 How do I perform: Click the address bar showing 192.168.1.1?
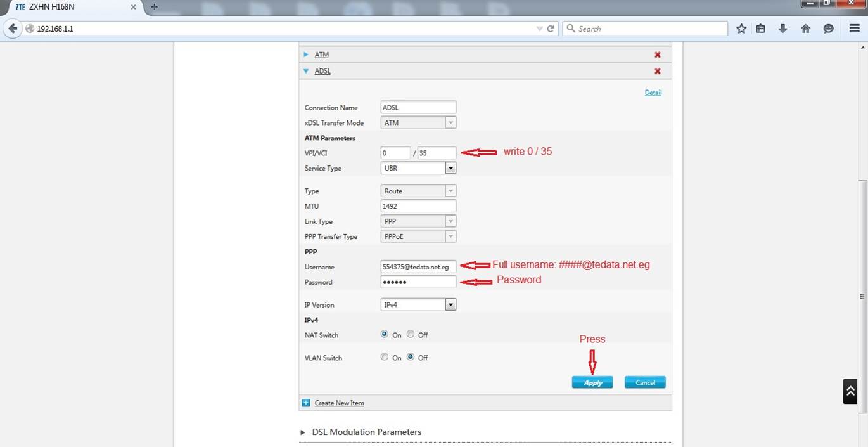point(279,29)
